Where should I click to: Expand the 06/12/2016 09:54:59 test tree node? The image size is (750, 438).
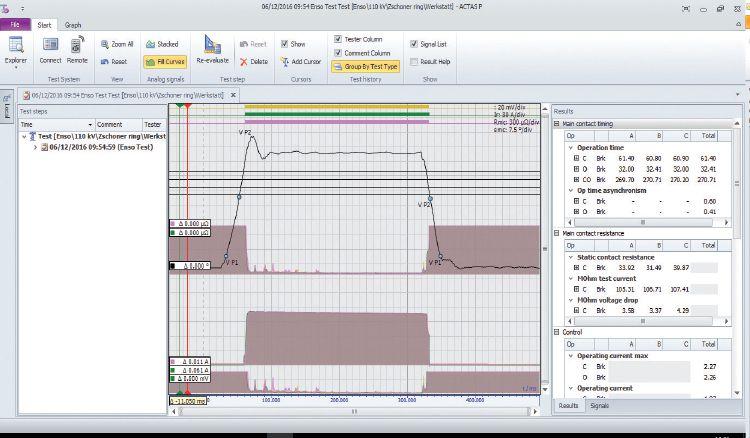[36, 147]
